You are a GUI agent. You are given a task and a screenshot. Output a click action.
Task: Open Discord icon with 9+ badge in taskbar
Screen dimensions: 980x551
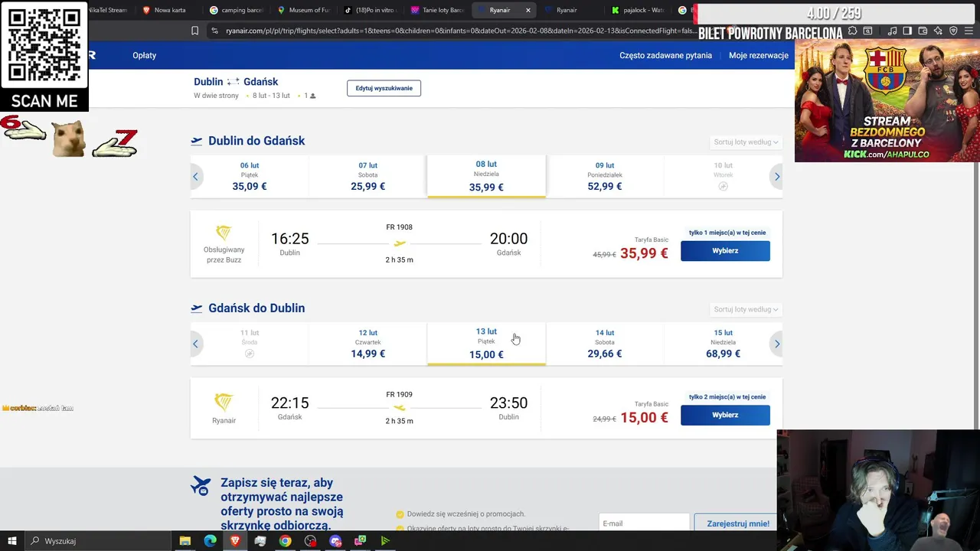(335, 541)
